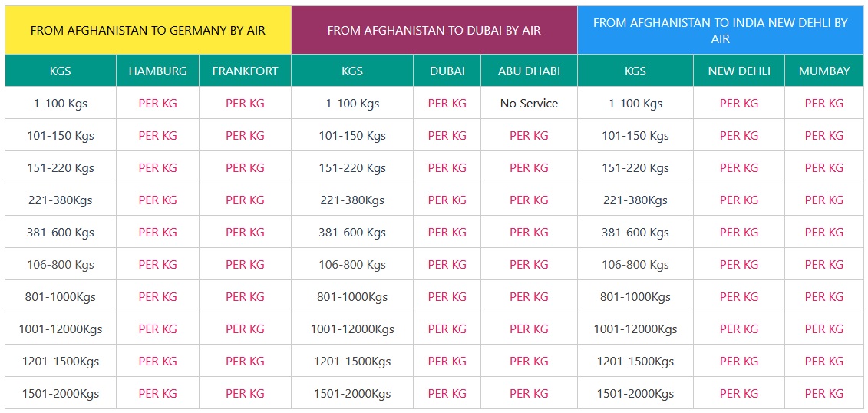Viewport: 868px width, 413px height.
Task: Select the MUMBAY column header
Action: [x=823, y=71]
